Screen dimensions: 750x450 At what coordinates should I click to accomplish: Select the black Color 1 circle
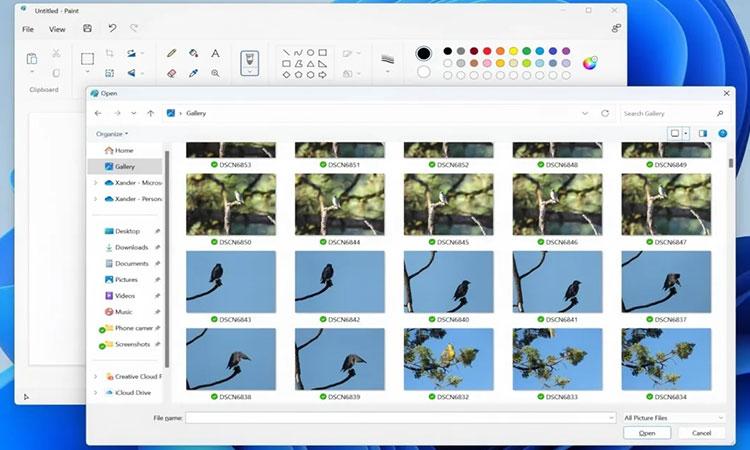(423, 54)
